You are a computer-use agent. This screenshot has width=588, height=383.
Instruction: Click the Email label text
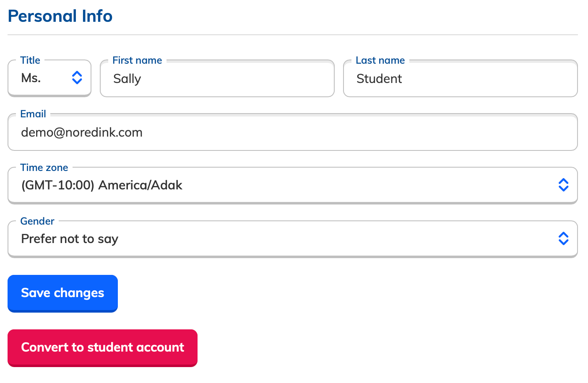[33, 114]
